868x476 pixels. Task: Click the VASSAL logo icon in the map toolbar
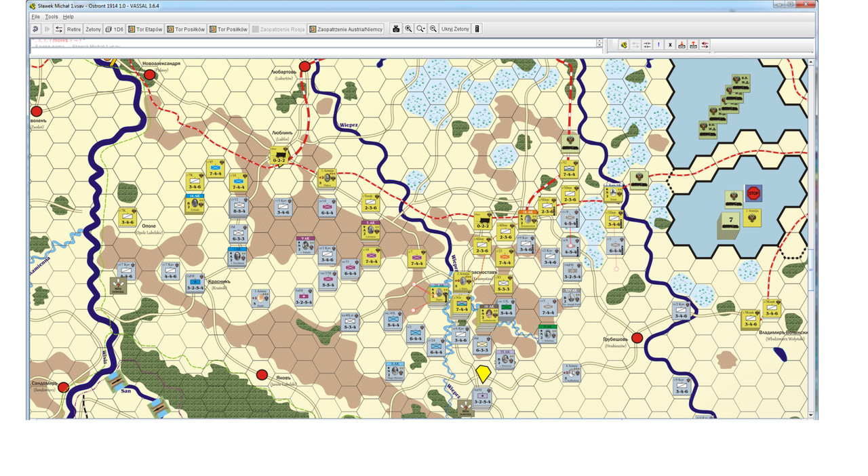click(x=624, y=45)
